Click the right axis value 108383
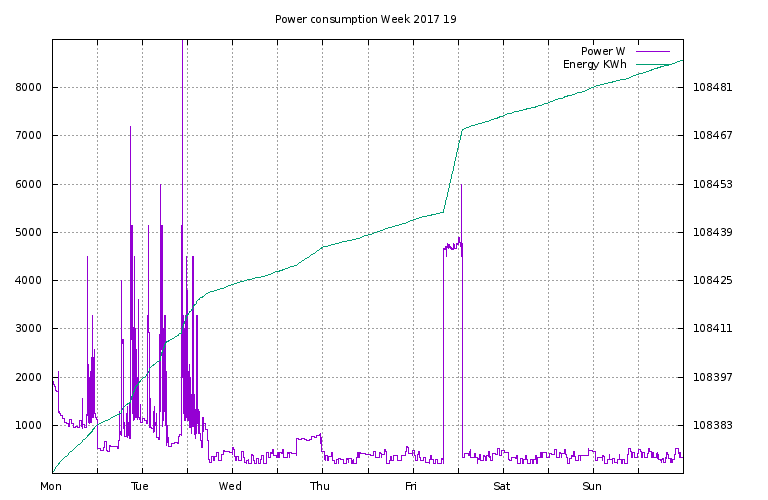 (x=713, y=425)
